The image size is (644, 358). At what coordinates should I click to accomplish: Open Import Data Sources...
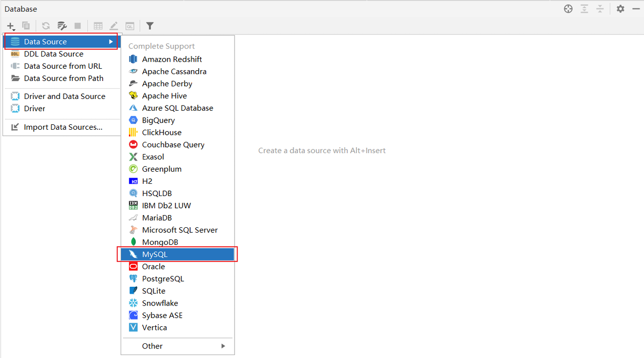(x=62, y=127)
